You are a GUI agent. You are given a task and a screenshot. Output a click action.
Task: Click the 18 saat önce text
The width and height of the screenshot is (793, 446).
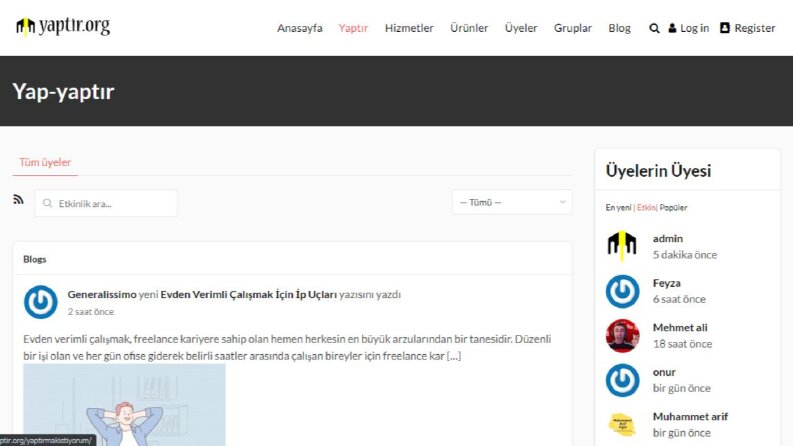(682, 343)
